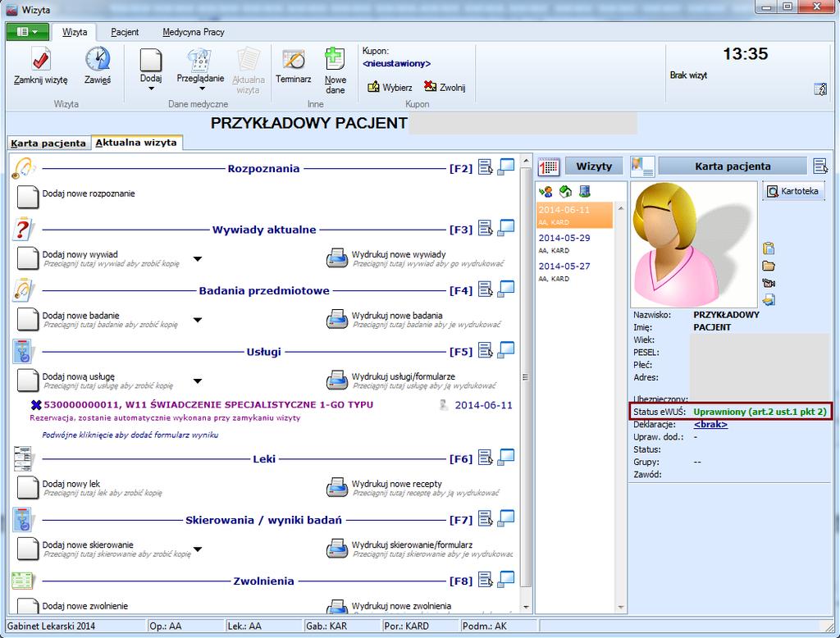Viewport: 840px width, 638px height.
Task: Click the folder icon beside the patient photo
Action: click(x=769, y=266)
